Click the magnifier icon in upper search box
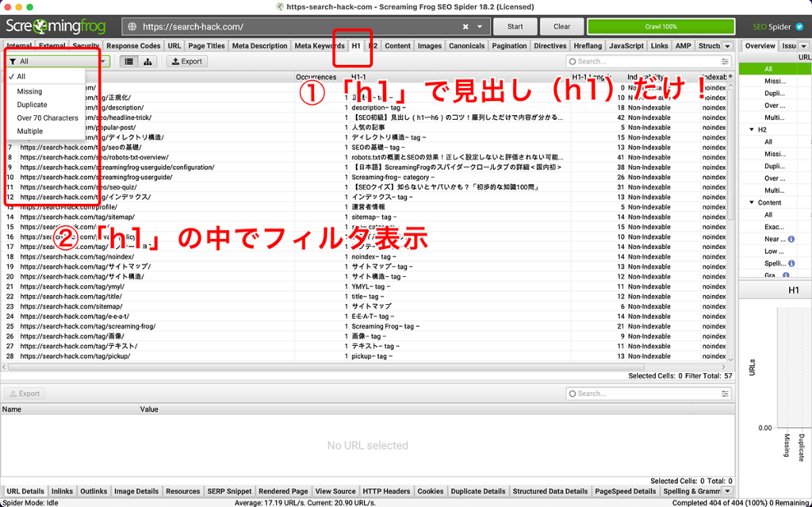812x507 pixels. pos(573,61)
